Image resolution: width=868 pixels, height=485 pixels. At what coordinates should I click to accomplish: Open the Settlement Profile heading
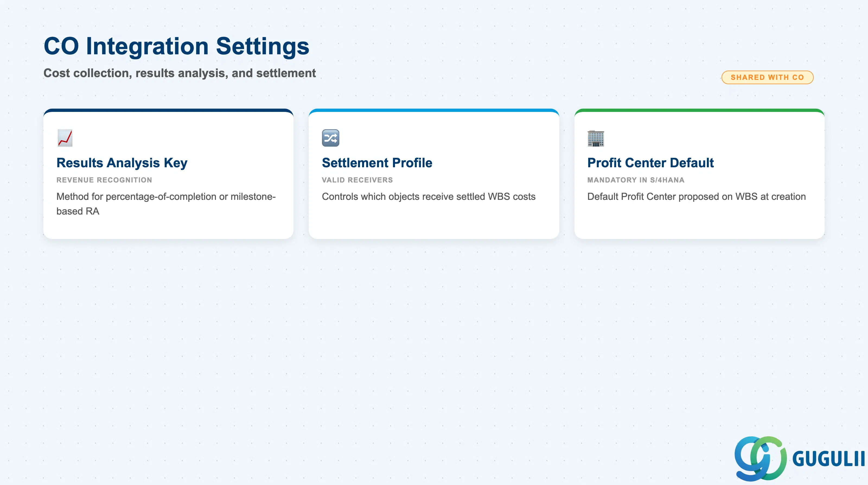377,163
